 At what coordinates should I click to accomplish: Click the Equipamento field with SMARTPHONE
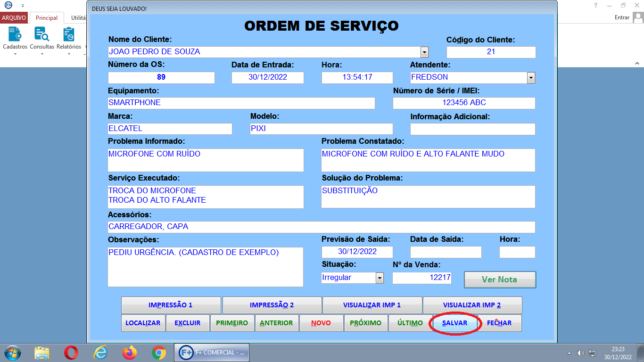[241, 103]
